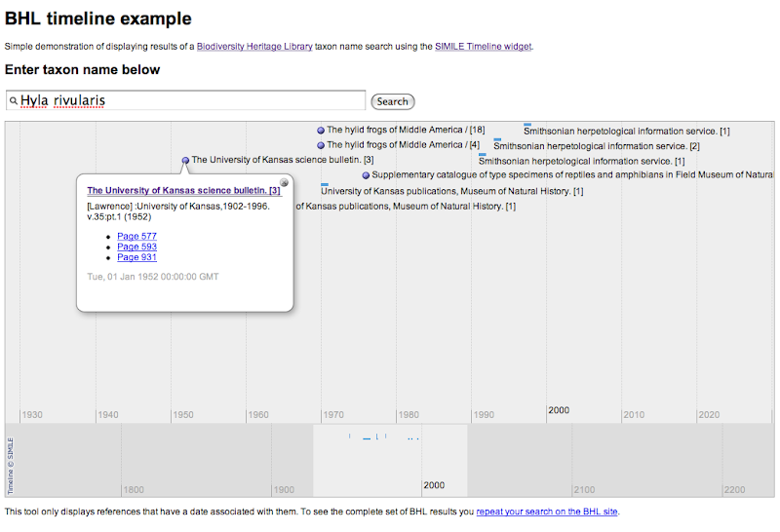
Task: Close the Kansas science bulletin popup bubble
Action: click(284, 182)
